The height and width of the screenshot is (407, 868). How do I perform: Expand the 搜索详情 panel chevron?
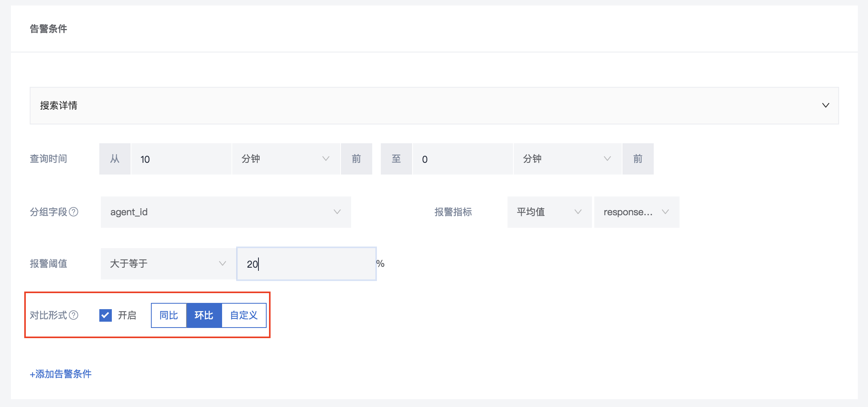coord(825,105)
